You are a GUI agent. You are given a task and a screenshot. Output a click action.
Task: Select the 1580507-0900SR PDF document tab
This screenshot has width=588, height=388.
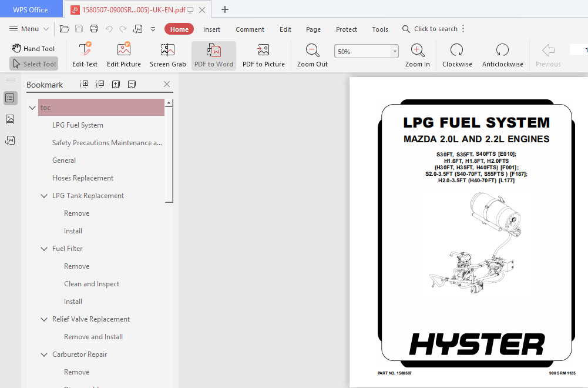pos(133,10)
